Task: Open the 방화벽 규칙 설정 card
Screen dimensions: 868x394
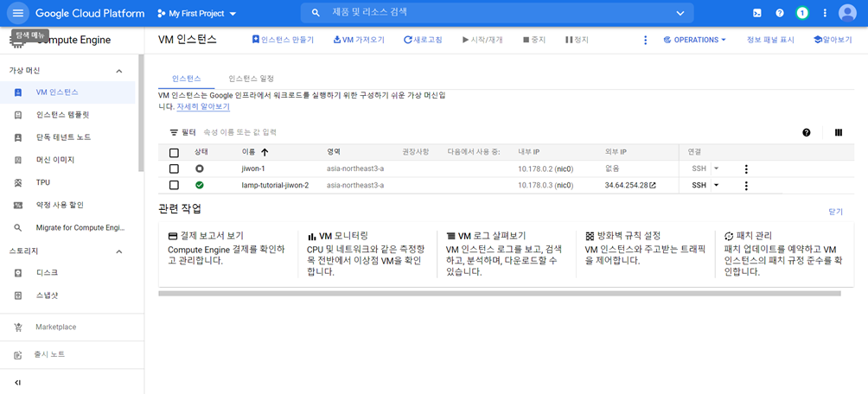Action: click(x=645, y=254)
